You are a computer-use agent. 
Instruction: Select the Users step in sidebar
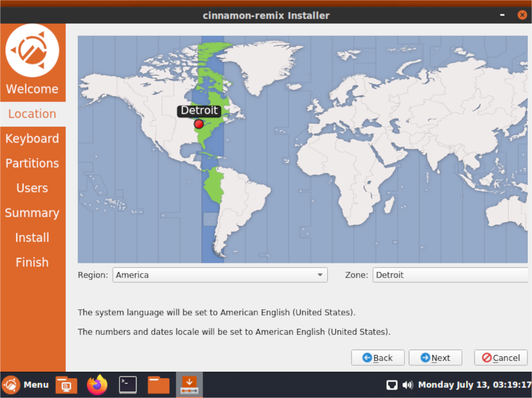pyautogui.click(x=32, y=188)
